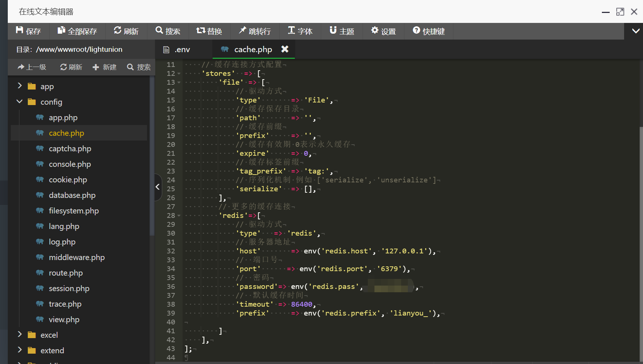The height and width of the screenshot is (364, 643).
Task: Fold the code block at line 28
Action: pos(179,216)
